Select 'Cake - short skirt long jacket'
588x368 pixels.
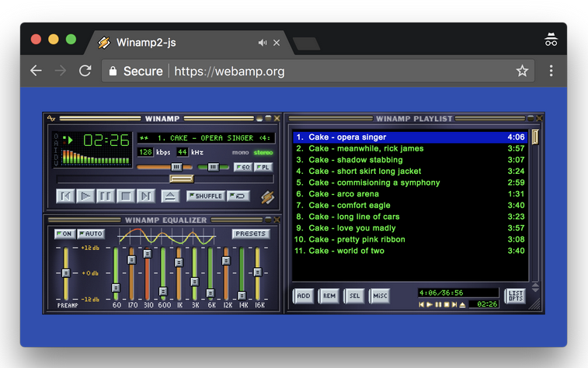[x=410, y=172]
